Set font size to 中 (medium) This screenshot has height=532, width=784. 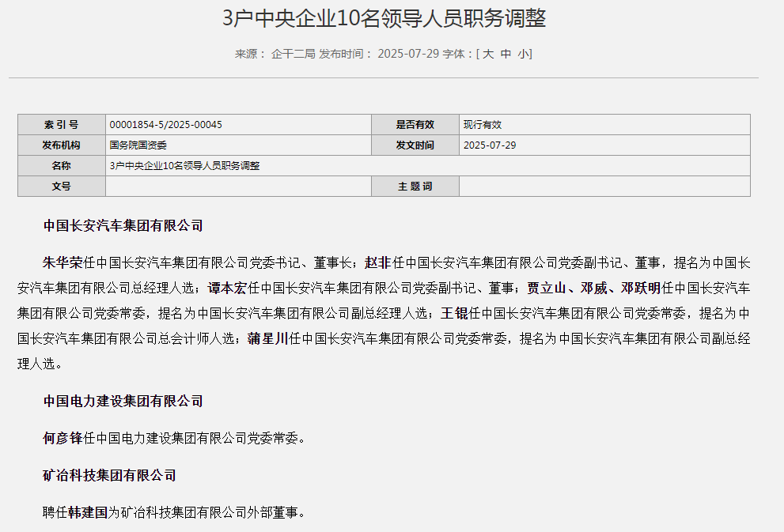pyautogui.click(x=506, y=54)
